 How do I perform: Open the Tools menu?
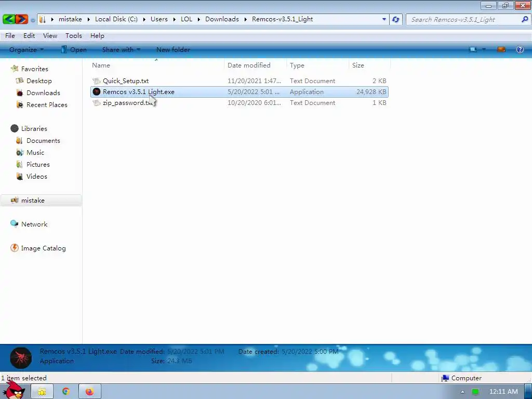click(74, 36)
